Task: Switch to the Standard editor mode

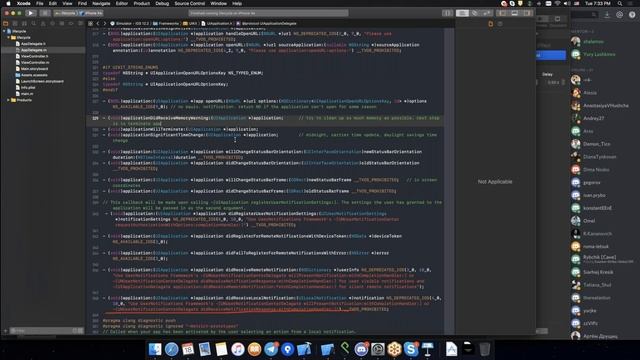Action: [462, 13]
